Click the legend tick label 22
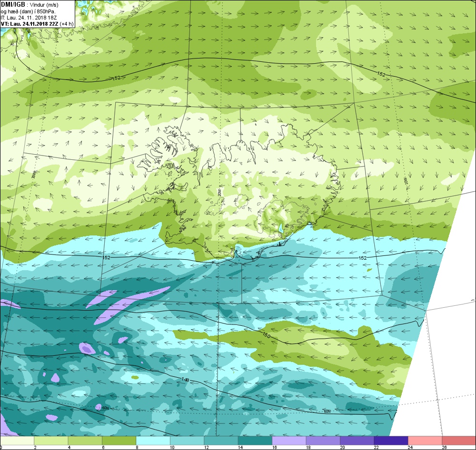This screenshot has height=450, width=476. [x=376, y=447]
